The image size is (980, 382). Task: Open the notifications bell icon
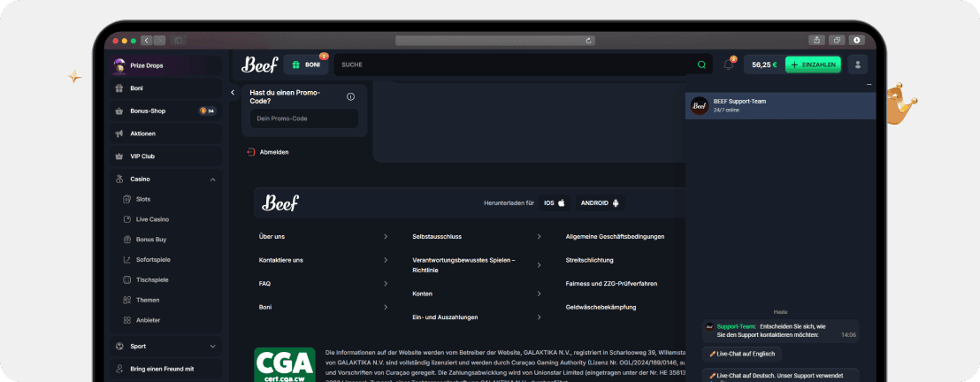coord(728,65)
